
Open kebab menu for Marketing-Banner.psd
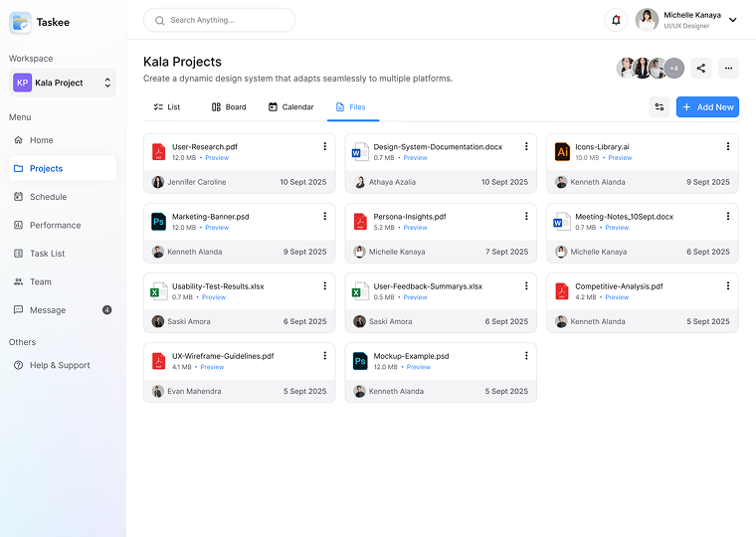click(325, 217)
